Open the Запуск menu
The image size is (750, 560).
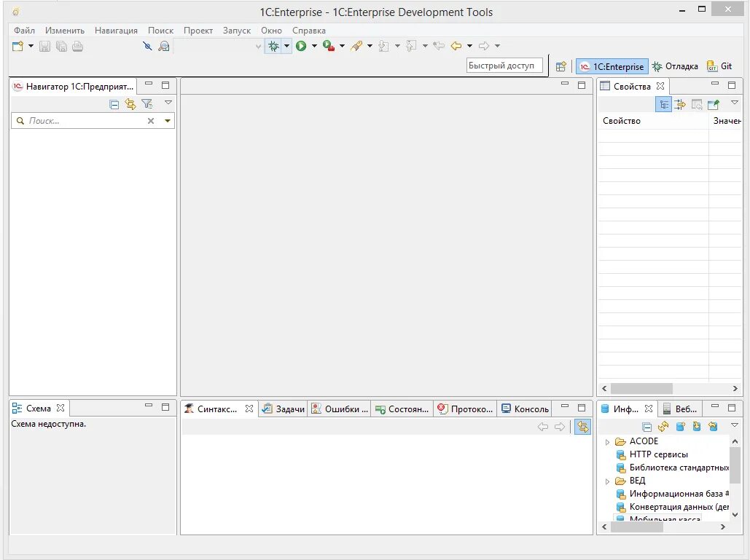(237, 31)
